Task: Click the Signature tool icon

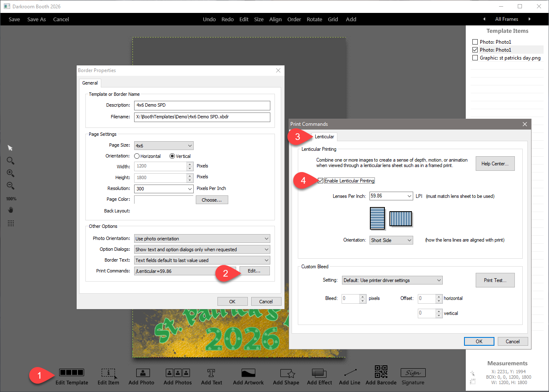Action: tap(412, 373)
